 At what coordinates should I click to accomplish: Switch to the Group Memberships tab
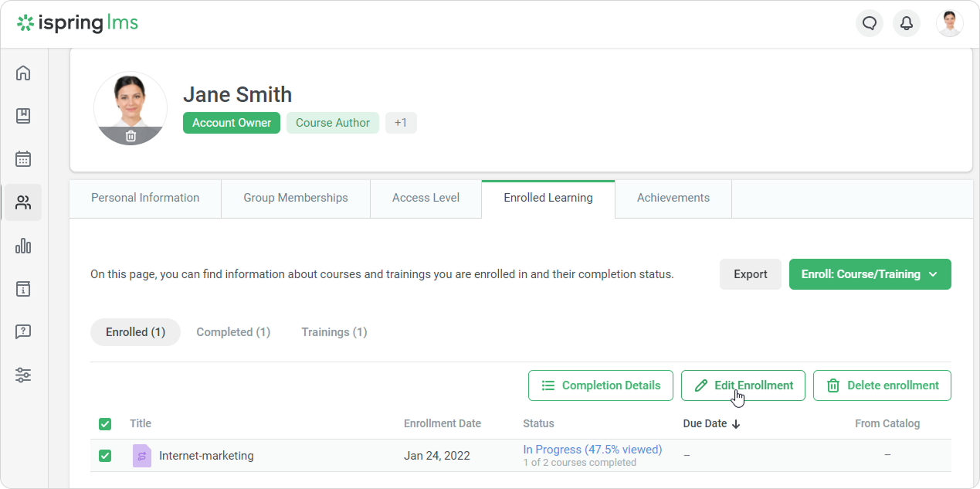(296, 198)
